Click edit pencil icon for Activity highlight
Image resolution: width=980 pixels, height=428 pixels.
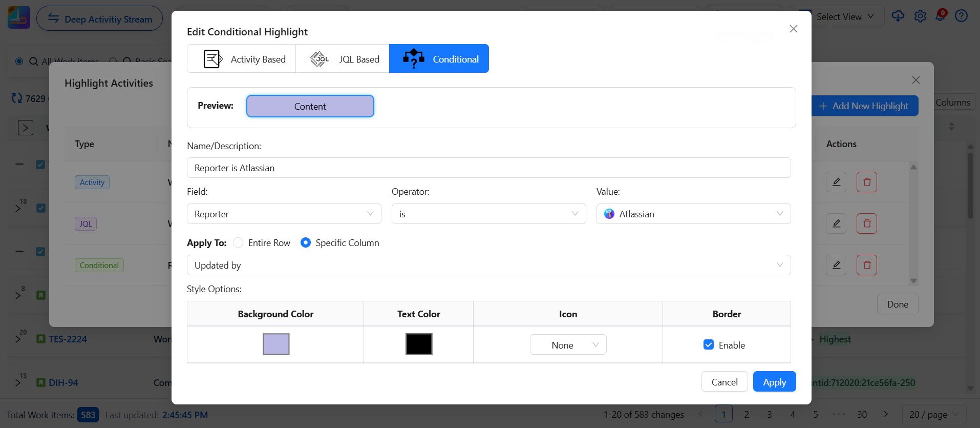click(836, 182)
